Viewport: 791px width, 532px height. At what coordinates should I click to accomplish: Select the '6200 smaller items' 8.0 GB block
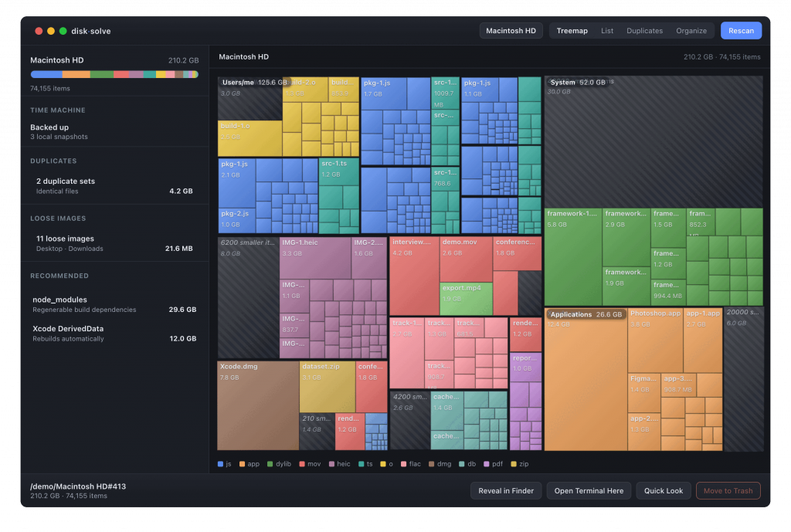pyautogui.click(x=248, y=297)
